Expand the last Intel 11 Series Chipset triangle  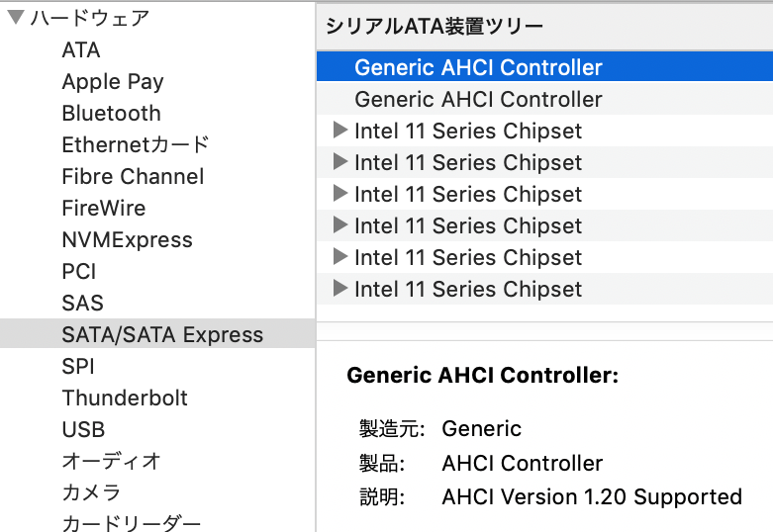(x=340, y=288)
